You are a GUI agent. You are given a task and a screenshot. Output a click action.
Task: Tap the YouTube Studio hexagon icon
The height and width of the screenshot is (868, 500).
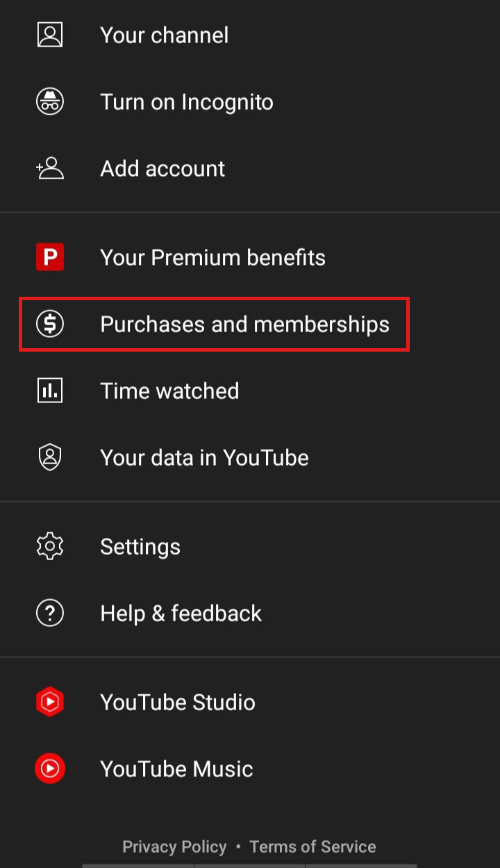point(50,702)
